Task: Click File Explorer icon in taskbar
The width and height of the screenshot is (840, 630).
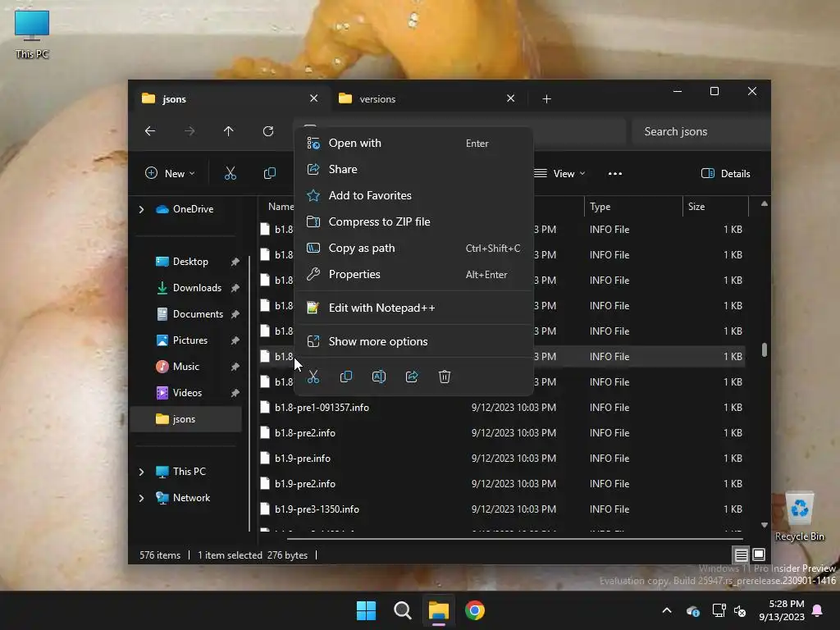Action: click(x=438, y=610)
